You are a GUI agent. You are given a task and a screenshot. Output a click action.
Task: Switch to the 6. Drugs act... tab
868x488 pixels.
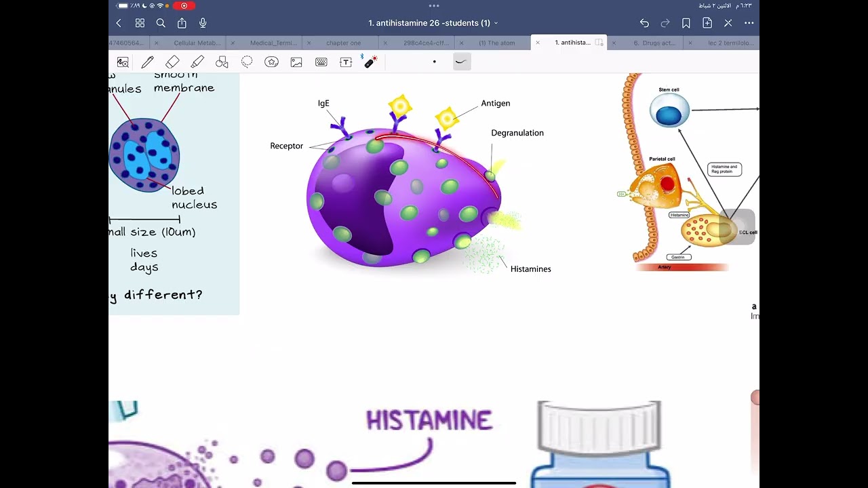[654, 43]
